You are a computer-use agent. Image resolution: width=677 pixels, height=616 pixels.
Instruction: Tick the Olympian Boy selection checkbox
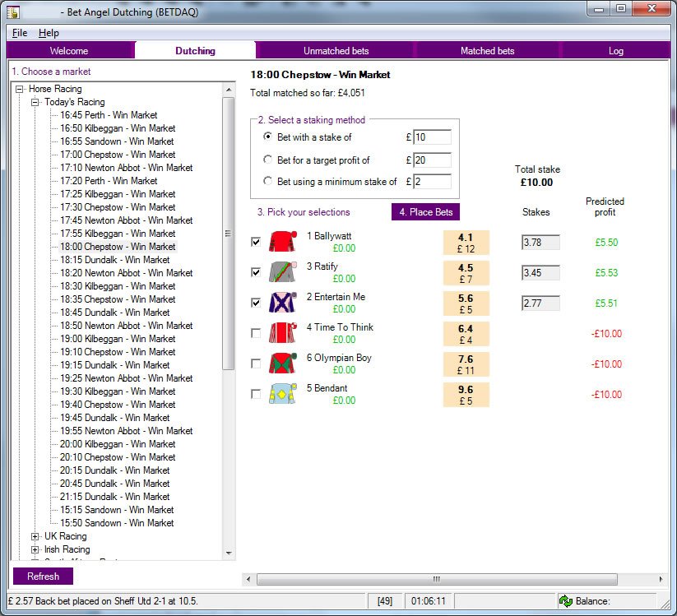(256, 364)
